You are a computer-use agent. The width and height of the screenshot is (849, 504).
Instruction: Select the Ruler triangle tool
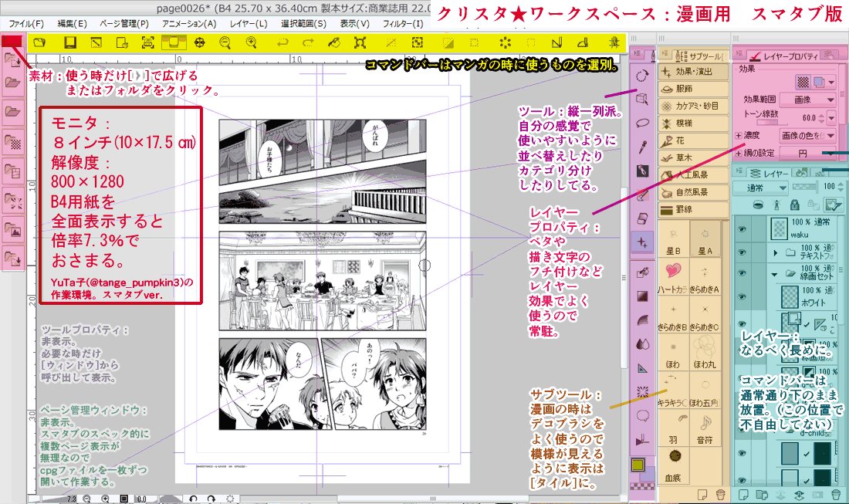click(643, 368)
